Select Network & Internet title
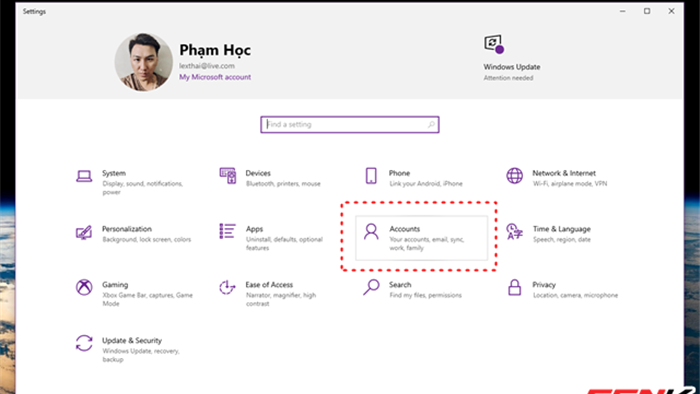Image resolution: width=700 pixels, height=394 pixels. [564, 173]
